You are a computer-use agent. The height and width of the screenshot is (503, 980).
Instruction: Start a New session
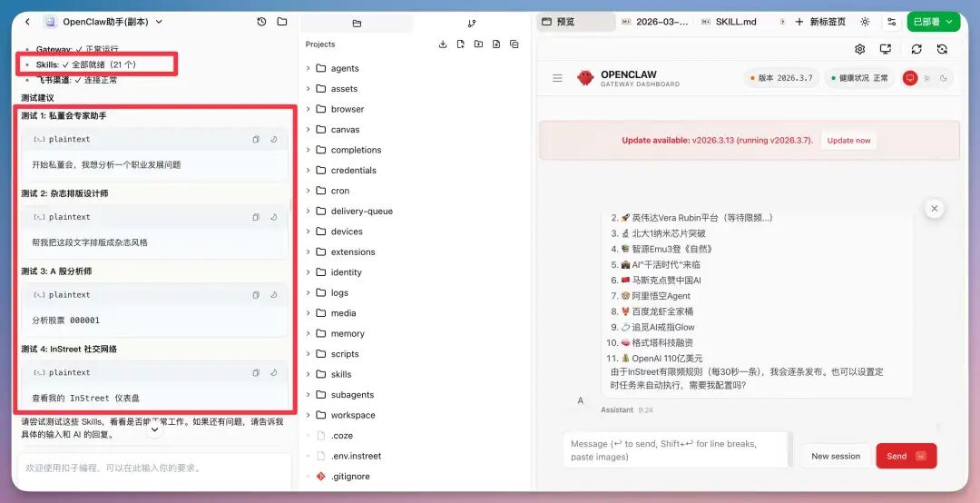click(836, 456)
